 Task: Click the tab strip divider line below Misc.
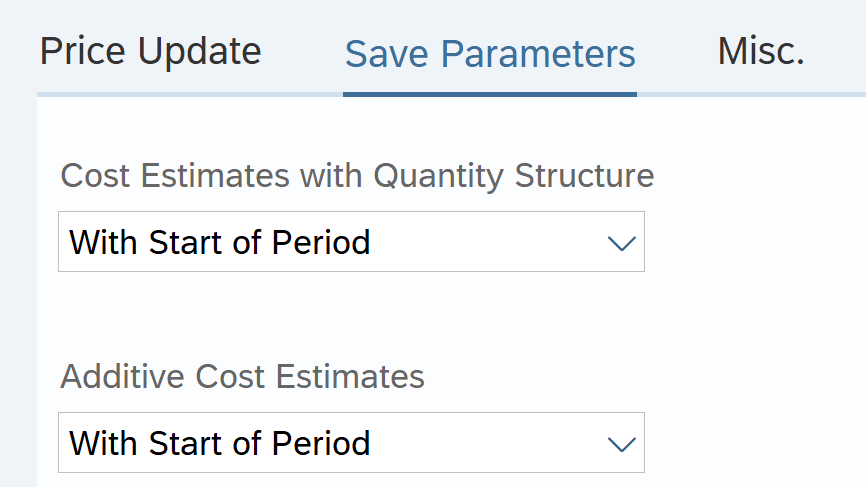(761, 94)
